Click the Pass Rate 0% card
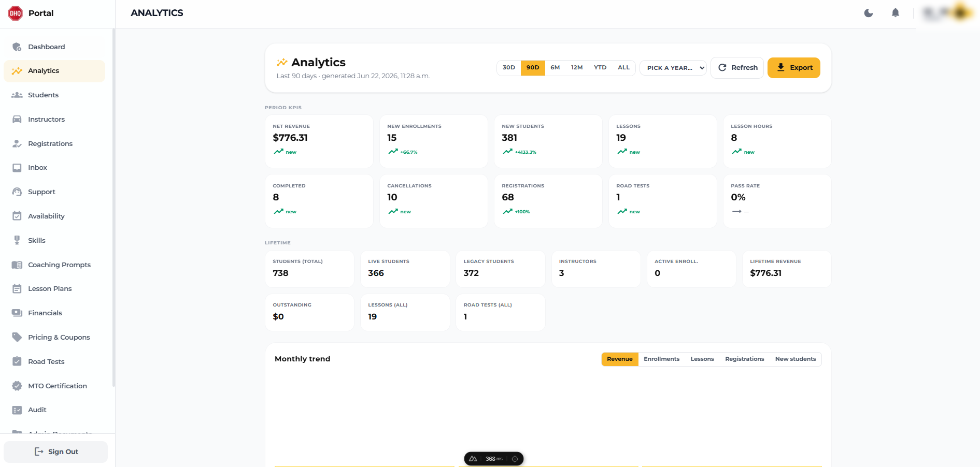980x467 pixels. click(777, 201)
